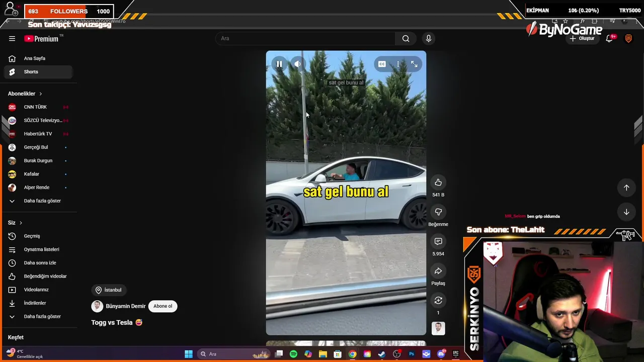Open the Short's three-dot more options
This screenshot has width=644, height=362.
coord(398,64)
